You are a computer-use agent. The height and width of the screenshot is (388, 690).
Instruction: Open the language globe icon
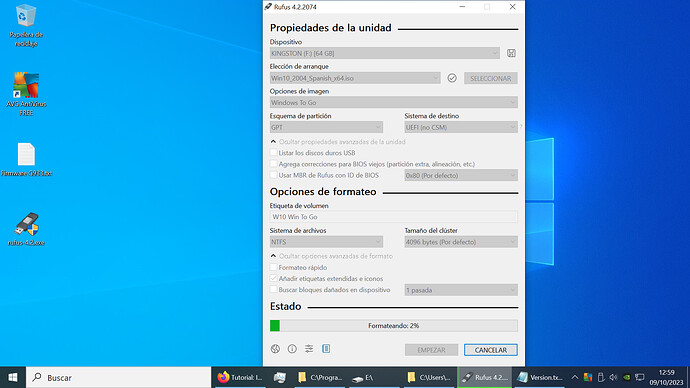coord(275,349)
